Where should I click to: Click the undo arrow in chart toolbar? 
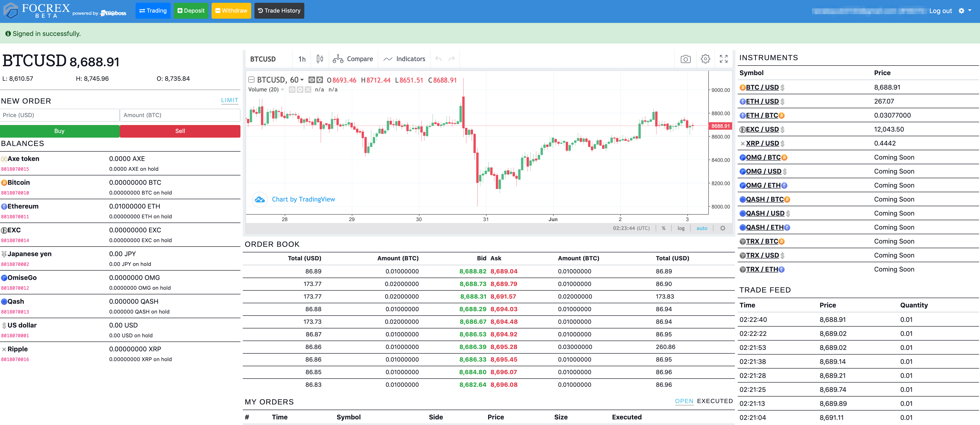[438, 59]
